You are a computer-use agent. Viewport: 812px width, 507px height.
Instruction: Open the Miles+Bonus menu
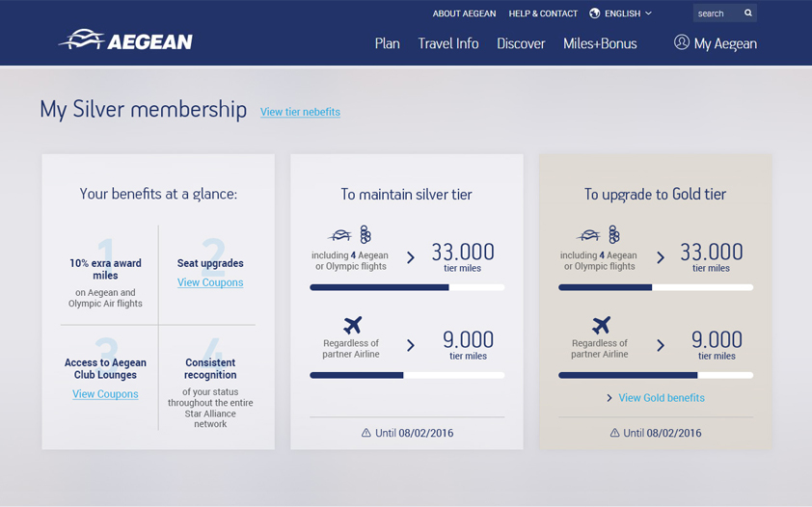[x=600, y=43]
